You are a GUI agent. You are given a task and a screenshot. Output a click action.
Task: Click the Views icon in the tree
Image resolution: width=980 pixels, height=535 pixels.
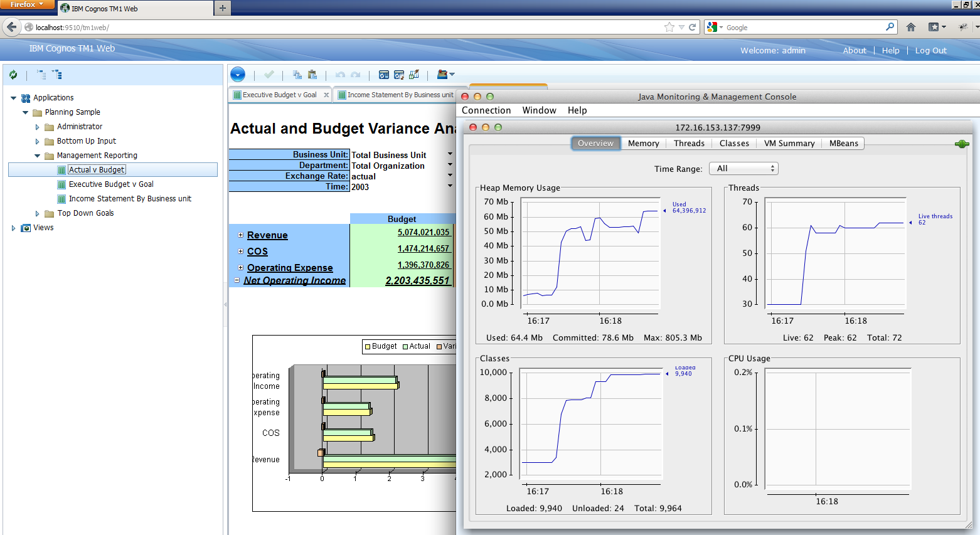click(x=26, y=228)
